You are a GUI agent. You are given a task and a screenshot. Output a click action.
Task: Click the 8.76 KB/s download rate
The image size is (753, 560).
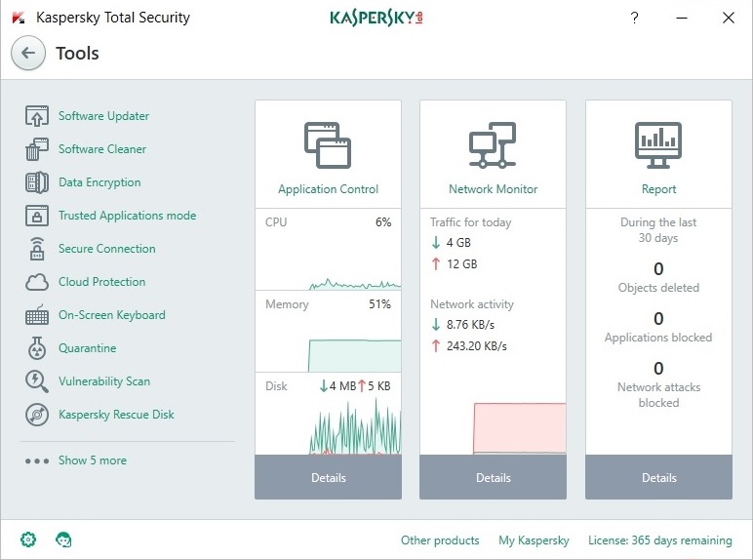click(470, 325)
